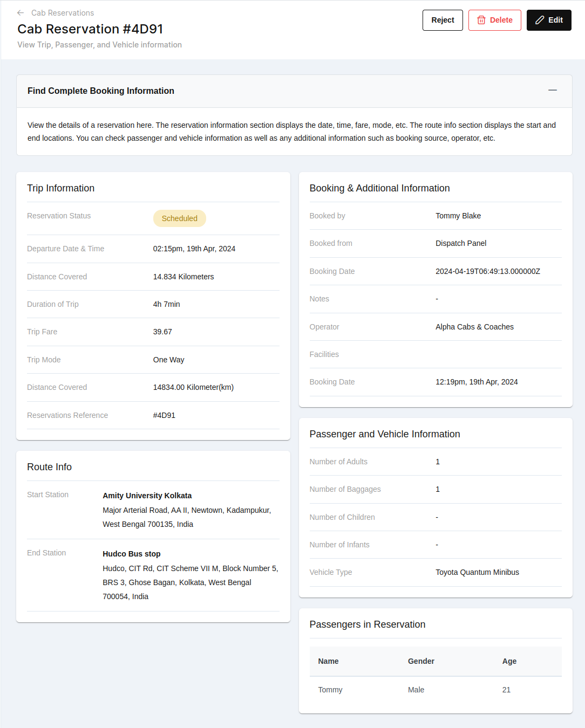The image size is (585, 728).
Task: Open the Cab Reservations breadcrumb link
Action: (63, 13)
